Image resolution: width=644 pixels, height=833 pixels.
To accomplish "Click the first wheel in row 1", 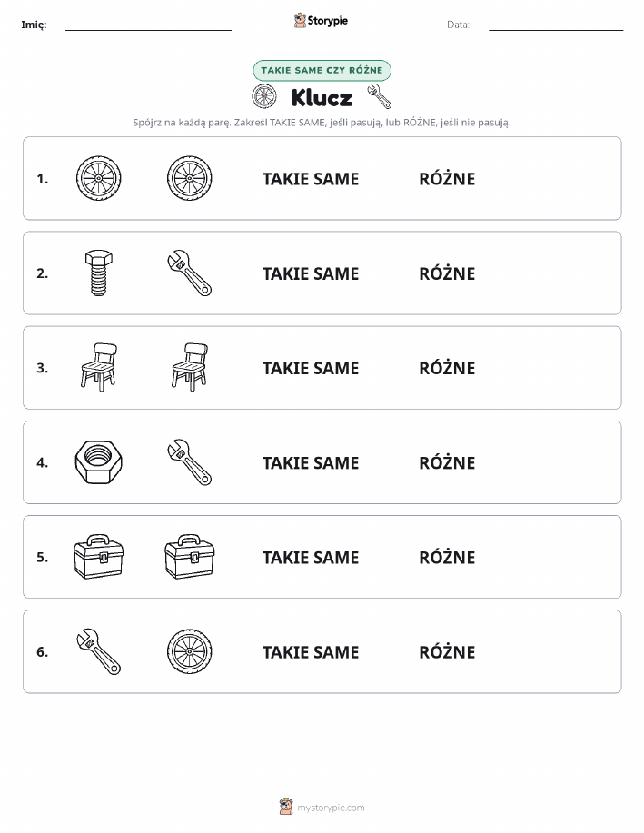I will pyautogui.click(x=98, y=178).
